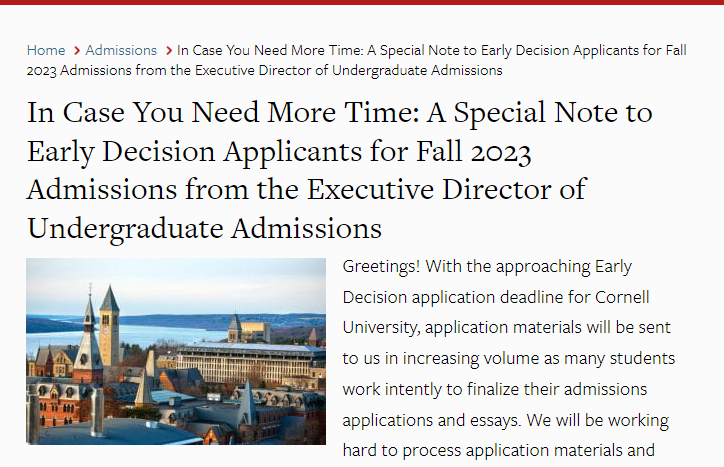Click the 'Undergraduate Admissions' heading line
The height and width of the screenshot is (467, 724).
205,228
